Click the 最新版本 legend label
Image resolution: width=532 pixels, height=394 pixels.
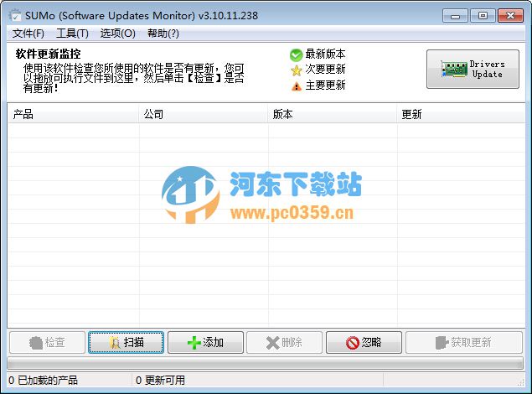coord(325,54)
